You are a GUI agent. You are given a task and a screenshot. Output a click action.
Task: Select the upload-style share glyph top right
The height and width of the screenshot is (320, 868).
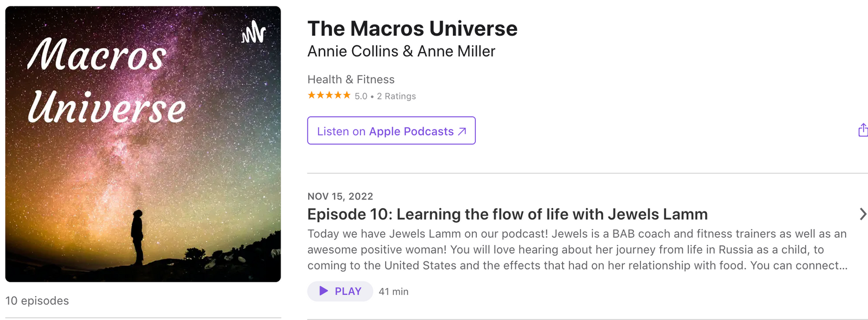[x=863, y=130]
